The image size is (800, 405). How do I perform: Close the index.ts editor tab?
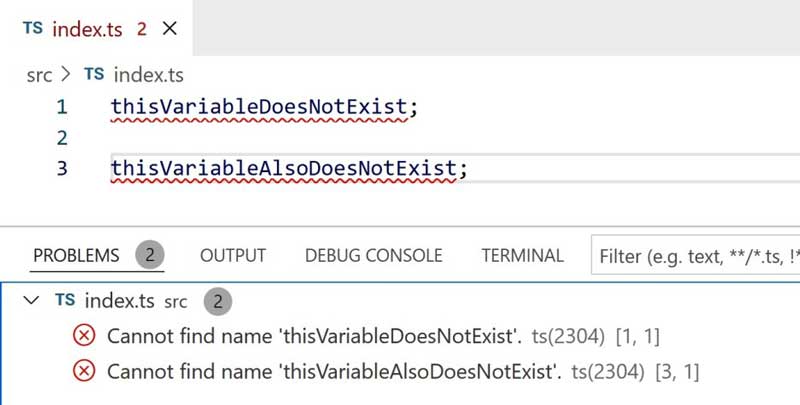point(169,29)
